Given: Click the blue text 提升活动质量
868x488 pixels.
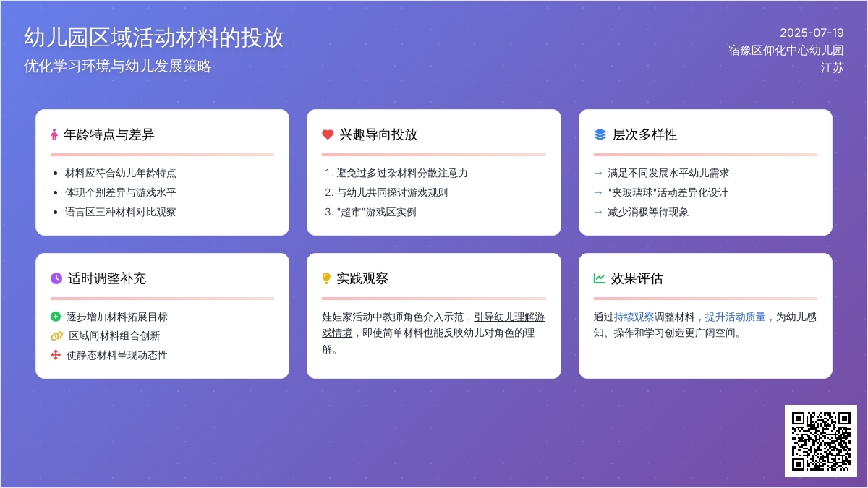Looking at the screenshot, I should tap(736, 317).
